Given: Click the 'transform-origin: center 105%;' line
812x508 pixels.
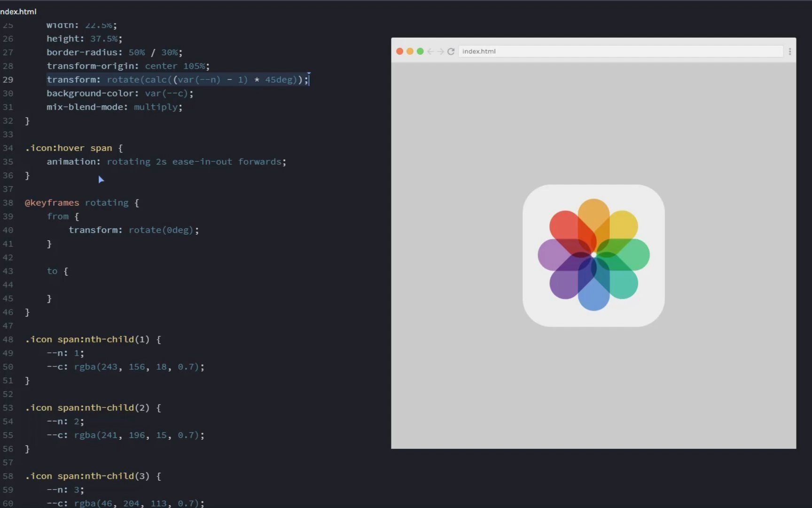Looking at the screenshot, I should [128, 66].
